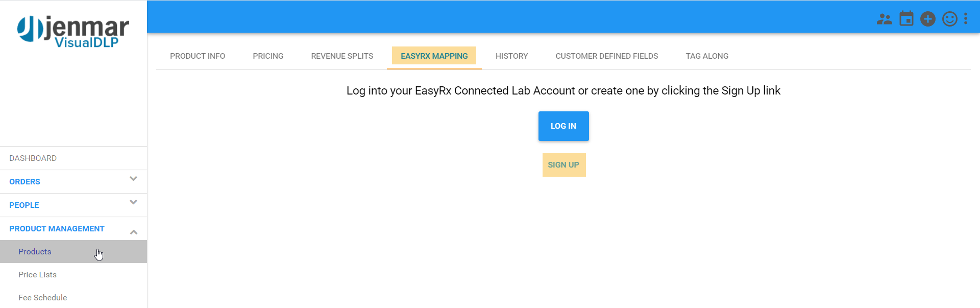This screenshot has height=308, width=980.
Task: Collapse the Product Management chevron
Action: [133, 232]
